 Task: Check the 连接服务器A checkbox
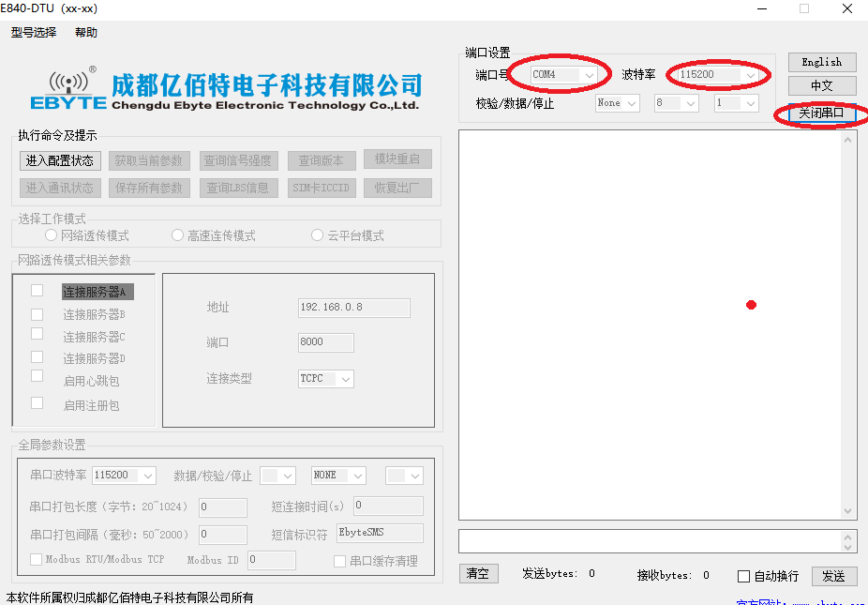(x=37, y=290)
